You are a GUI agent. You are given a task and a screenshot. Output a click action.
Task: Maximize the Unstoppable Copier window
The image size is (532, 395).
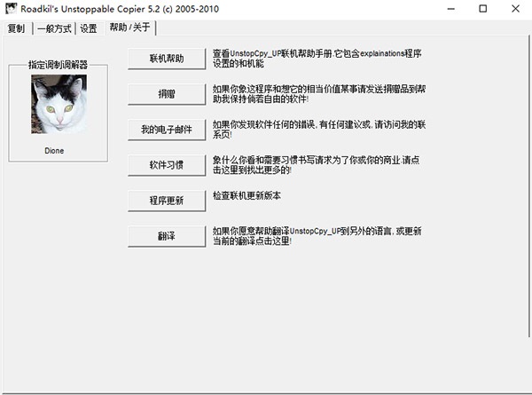click(x=483, y=9)
